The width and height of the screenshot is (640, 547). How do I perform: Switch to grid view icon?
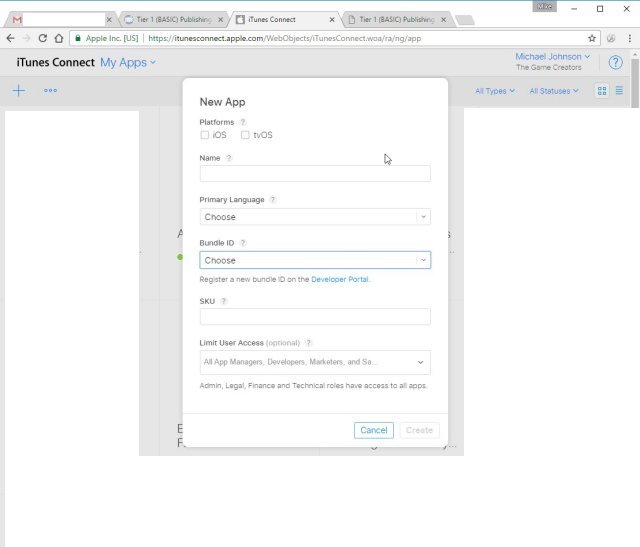602,91
